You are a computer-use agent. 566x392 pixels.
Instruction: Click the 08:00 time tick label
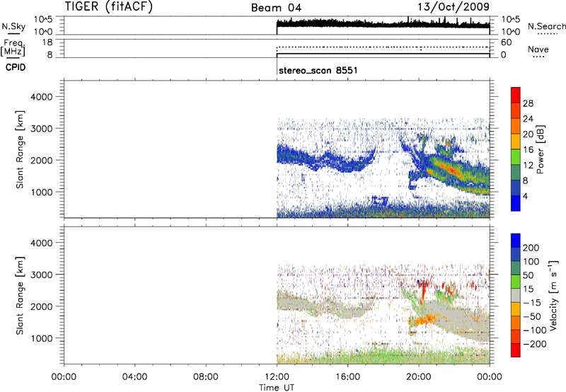point(206,377)
